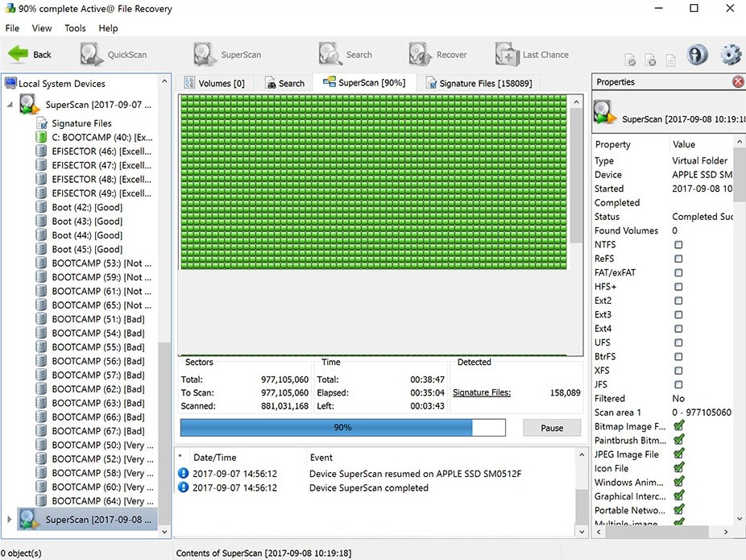746x560 pixels.
Task: Open the Help menu
Action: [108, 28]
